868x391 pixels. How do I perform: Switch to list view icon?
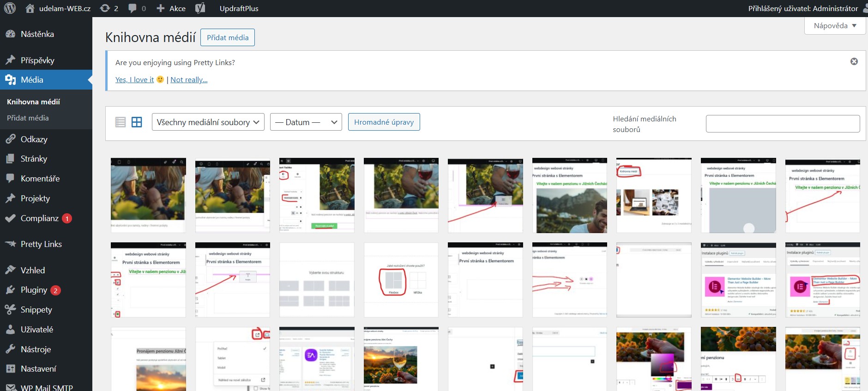click(121, 122)
